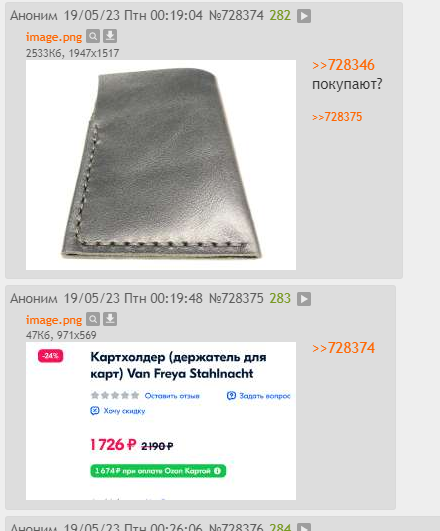Click post number №728375

click(x=236, y=298)
